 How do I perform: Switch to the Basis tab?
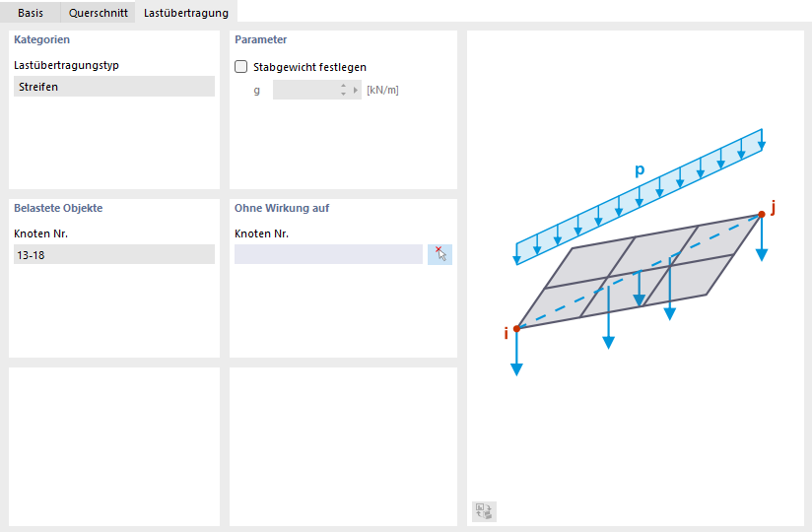31,13
